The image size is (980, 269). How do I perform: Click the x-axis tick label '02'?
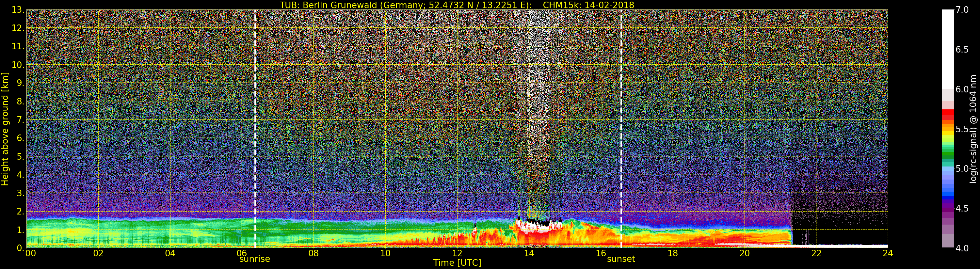click(x=98, y=253)
